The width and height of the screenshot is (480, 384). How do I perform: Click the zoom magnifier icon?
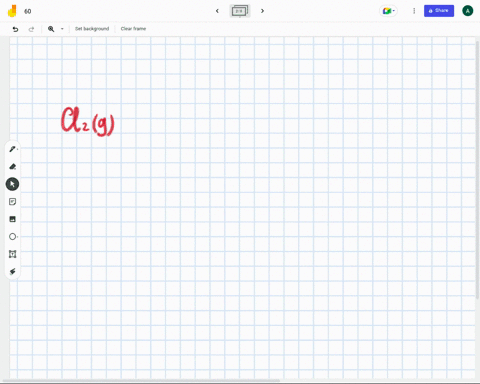coord(51,29)
